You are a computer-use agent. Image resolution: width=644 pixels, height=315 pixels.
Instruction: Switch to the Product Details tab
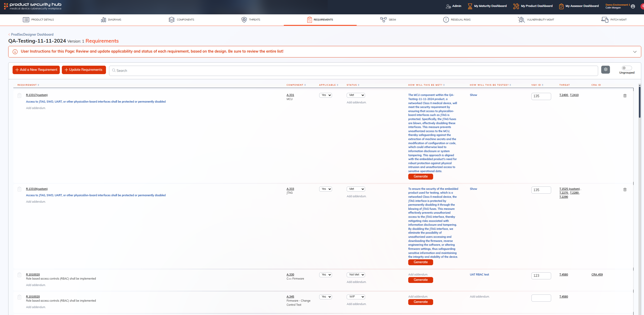click(38, 19)
